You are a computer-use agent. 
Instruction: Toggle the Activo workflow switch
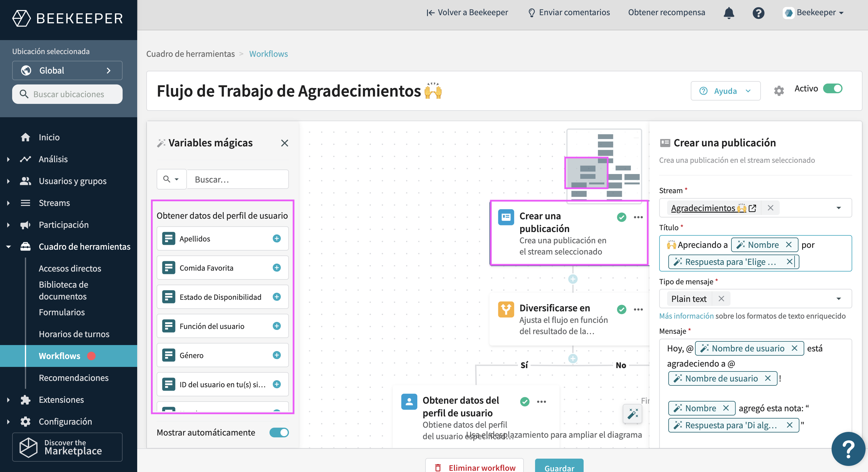[x=832, y=89]
